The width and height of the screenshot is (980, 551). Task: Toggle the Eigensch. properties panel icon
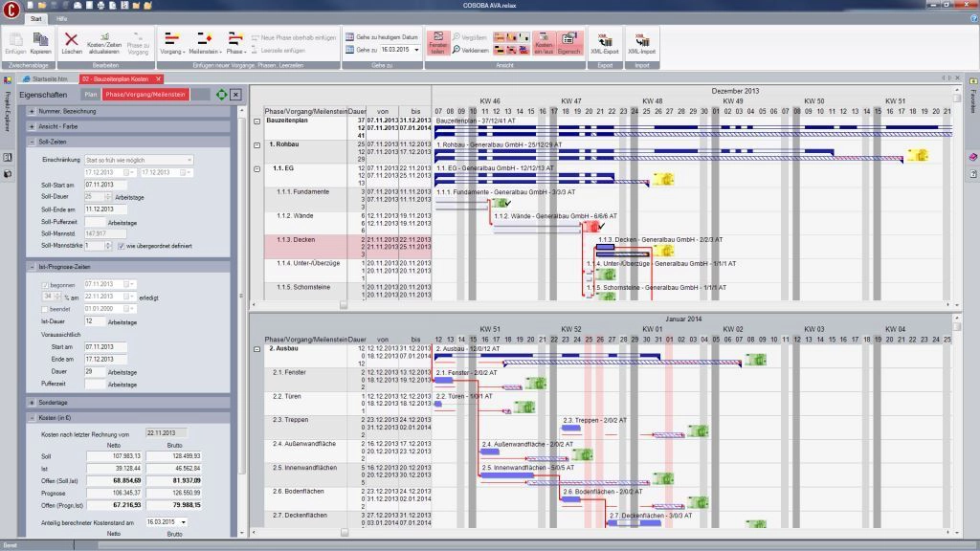coord(568,43)
